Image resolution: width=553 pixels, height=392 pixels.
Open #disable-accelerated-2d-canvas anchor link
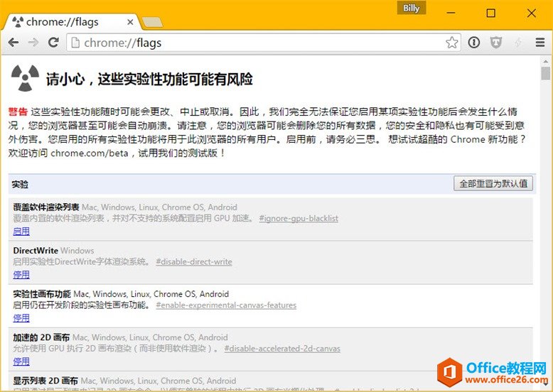tap(282, 349)
